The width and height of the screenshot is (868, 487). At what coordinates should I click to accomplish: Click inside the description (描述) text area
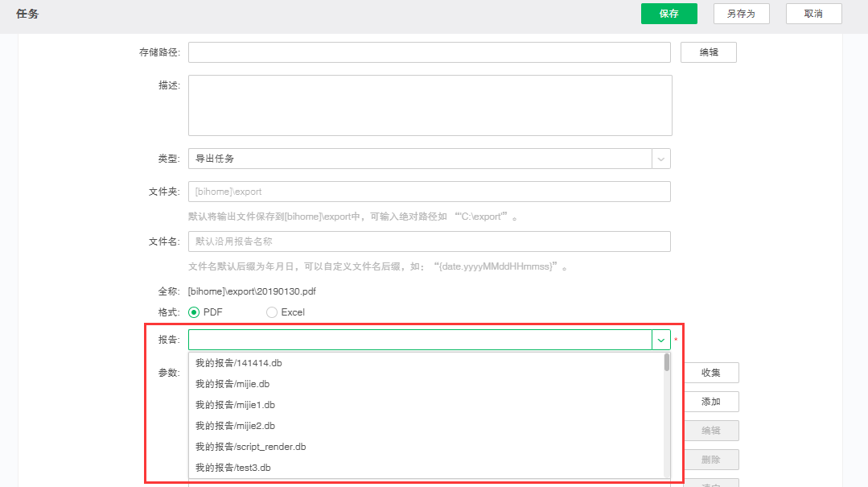[x=430, y=105]
